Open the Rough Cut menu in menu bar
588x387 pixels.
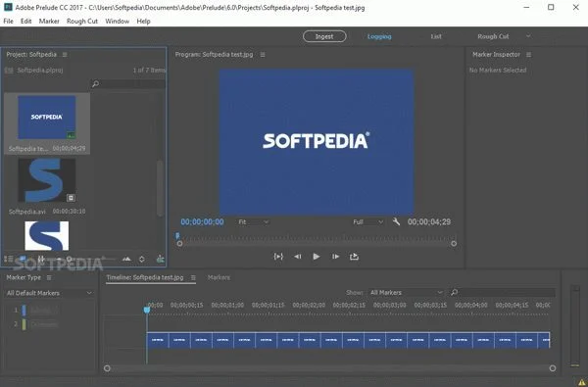(x=82, y=21)
